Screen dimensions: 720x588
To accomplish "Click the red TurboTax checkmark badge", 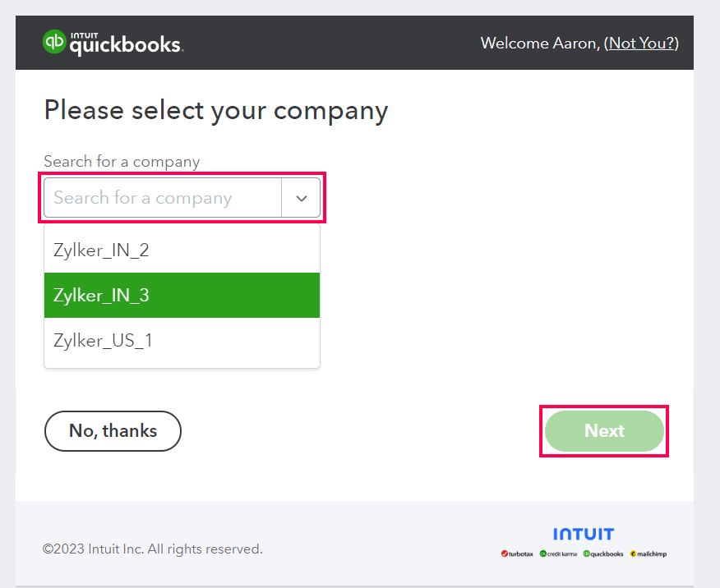I will pos(505,553).
